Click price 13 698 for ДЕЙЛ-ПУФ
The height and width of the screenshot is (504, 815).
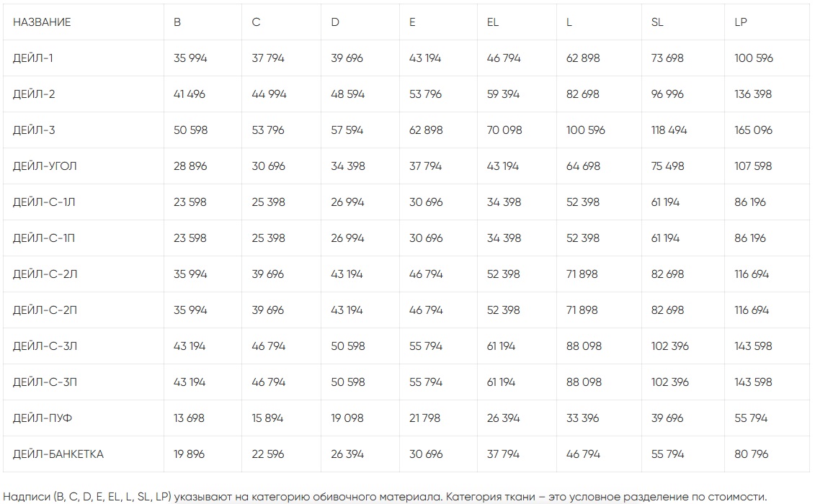coord(189,418)
